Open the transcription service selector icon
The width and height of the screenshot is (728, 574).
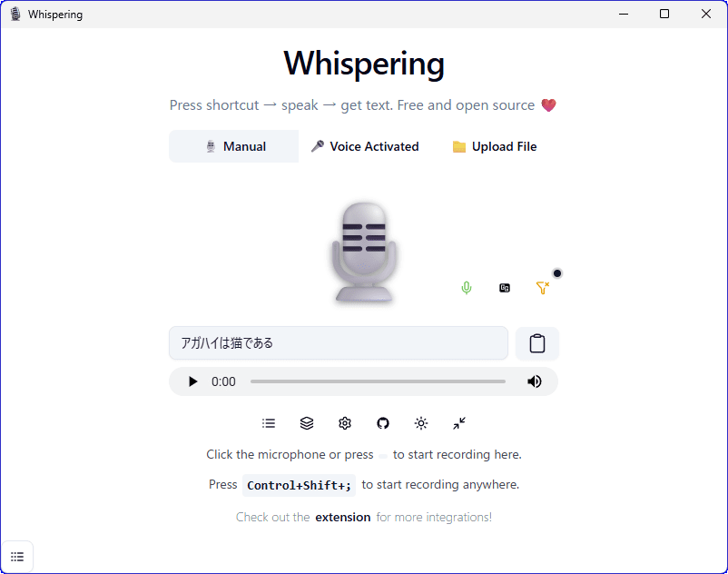click(505, 288)
